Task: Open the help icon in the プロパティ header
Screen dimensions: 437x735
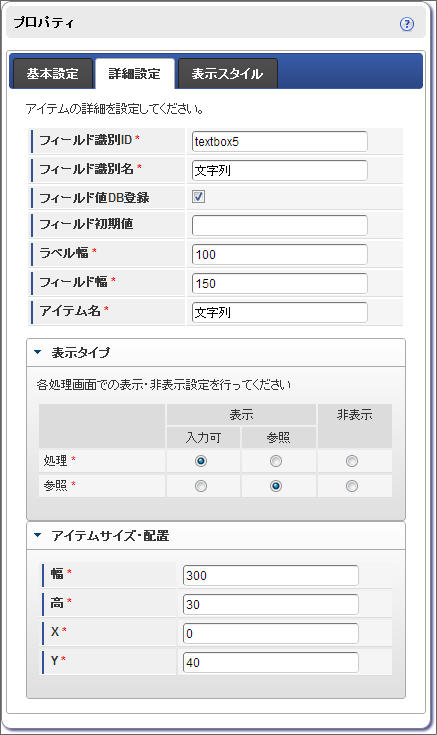Action: (x=407, y=24)
